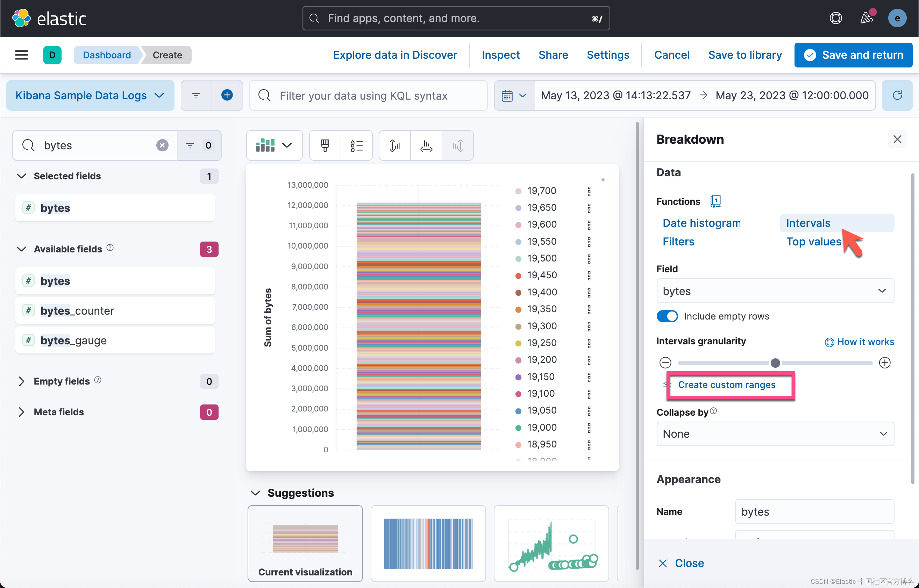
Task: Click Create custom ranges link
Action: click(726, 385)
